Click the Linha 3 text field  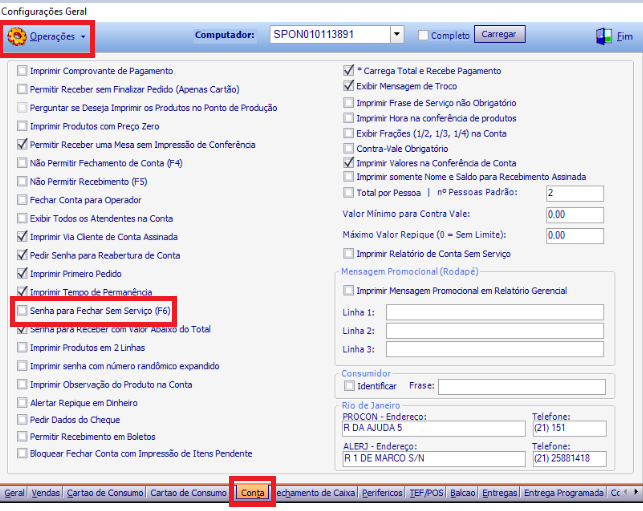(x=495, y=349)
